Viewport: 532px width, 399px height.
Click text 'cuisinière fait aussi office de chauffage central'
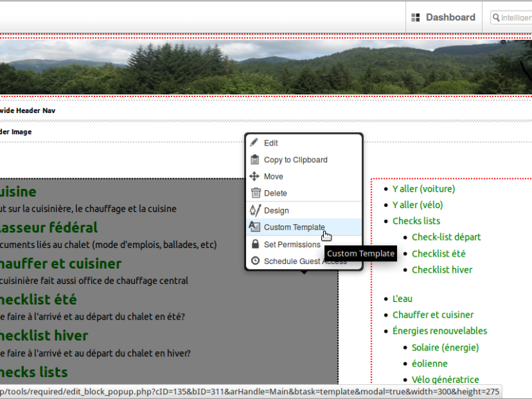[94, 281]
